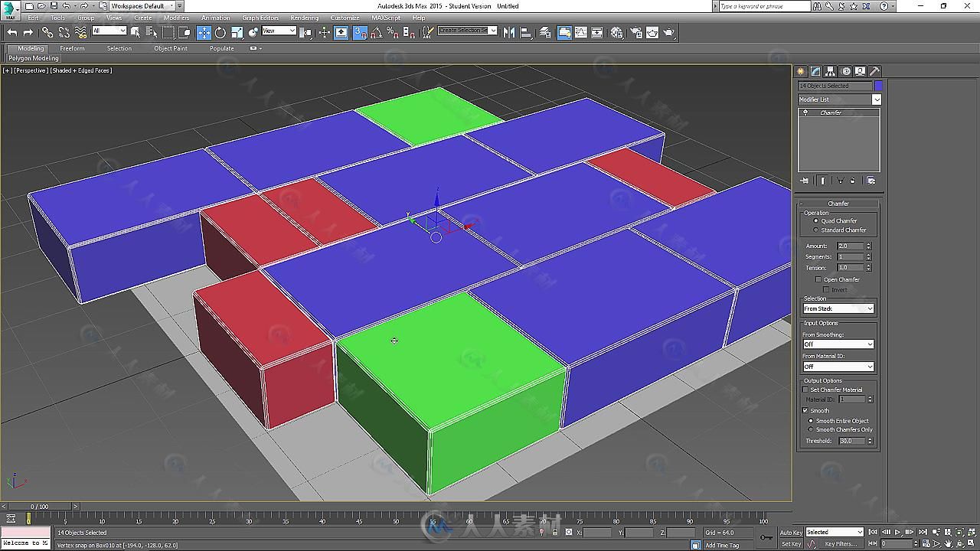Toggle the Selection Lock padlock in status bar
The width and height of the screenshot is (980, 551).
click(x=554, y=532)
